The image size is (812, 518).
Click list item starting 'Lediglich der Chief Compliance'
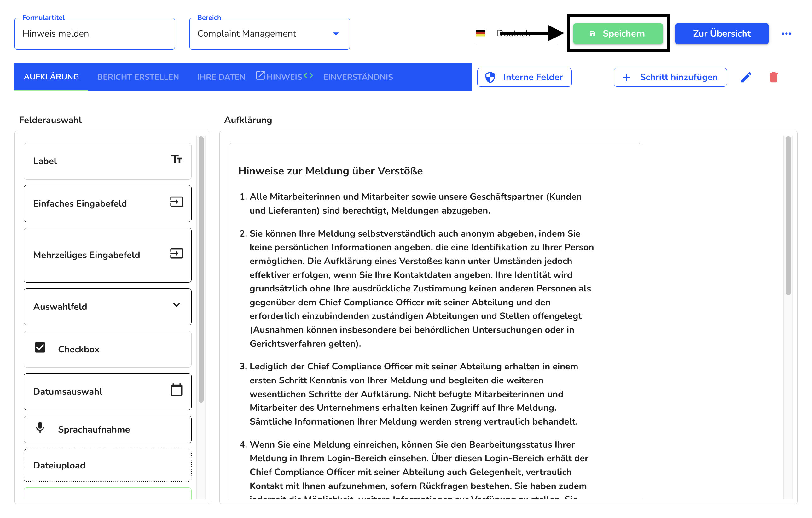click(414, 394)
